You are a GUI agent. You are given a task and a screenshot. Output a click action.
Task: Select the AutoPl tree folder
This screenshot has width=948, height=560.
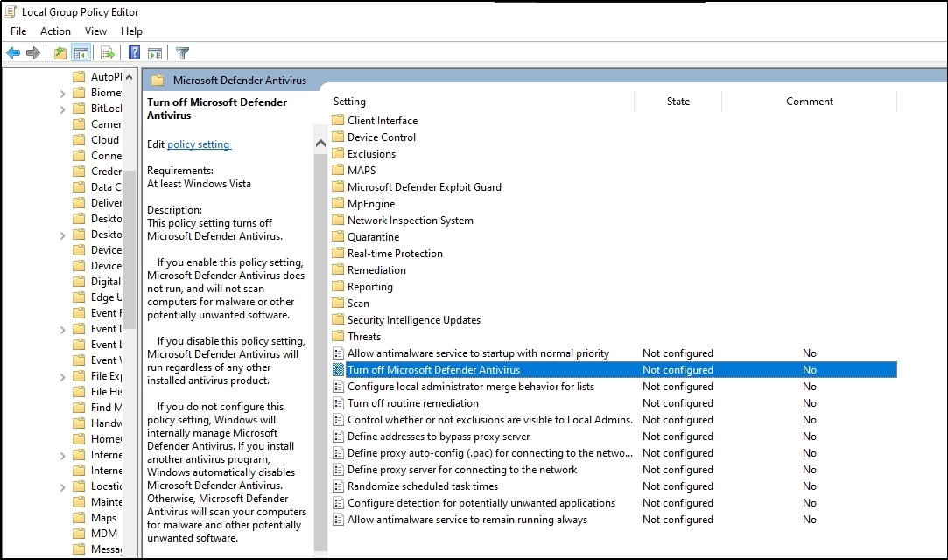point(97,77)
